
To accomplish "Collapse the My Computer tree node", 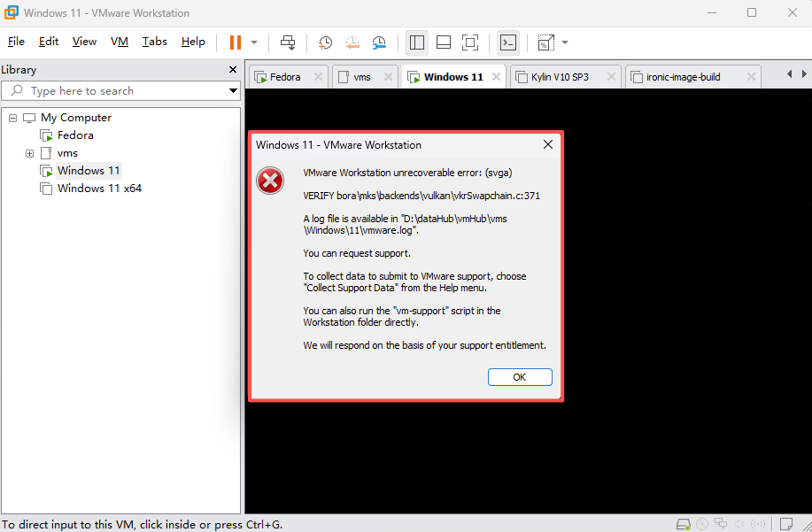I will (x=13, y=118).
